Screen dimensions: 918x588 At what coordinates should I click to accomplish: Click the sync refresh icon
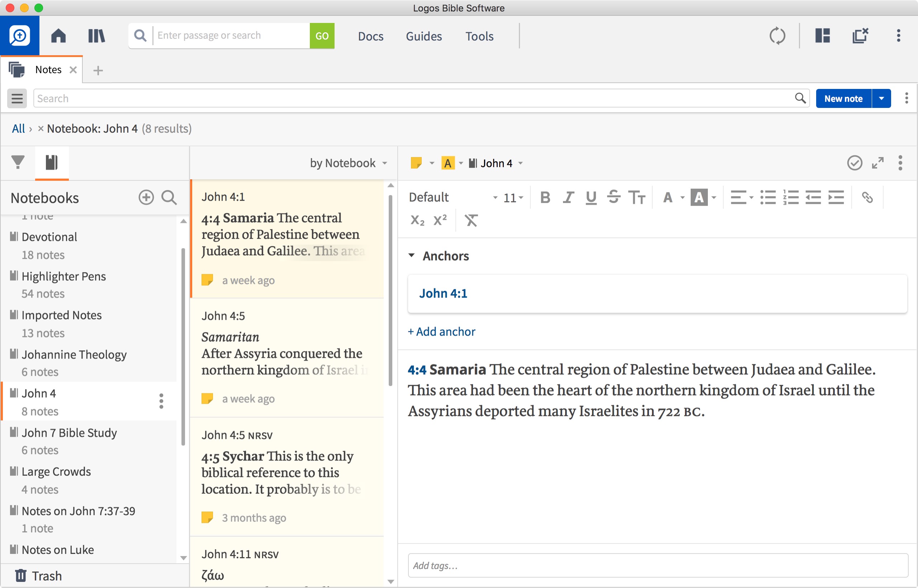tap(777, 36)
